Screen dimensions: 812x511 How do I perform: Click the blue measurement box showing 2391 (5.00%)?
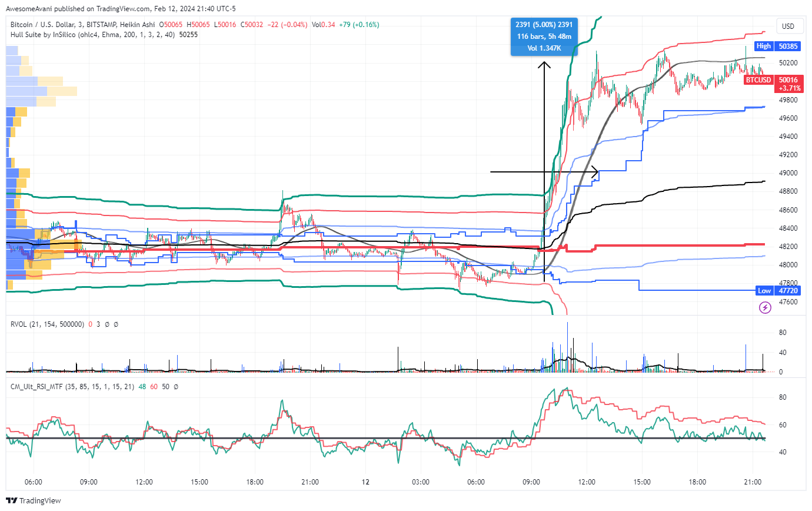[544, 36]
